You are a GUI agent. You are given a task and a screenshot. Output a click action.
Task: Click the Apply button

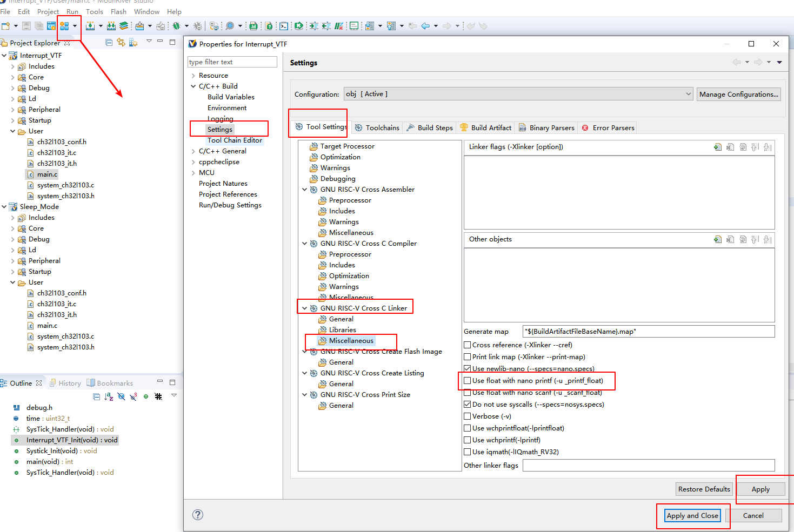tap(760, 489)
